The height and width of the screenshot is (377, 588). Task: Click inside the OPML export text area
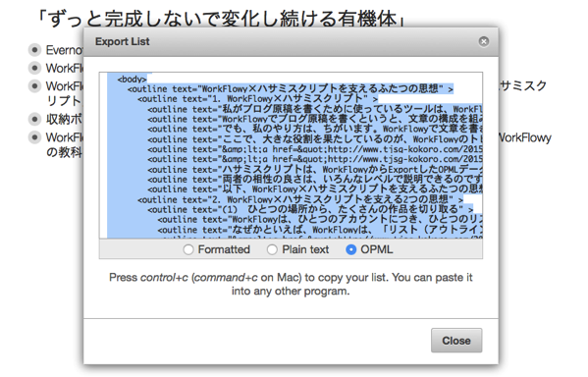pyautogui.click(x=291, y=155)
